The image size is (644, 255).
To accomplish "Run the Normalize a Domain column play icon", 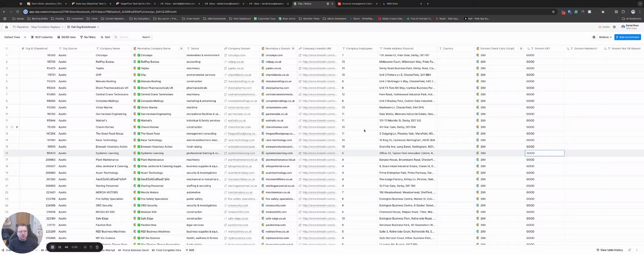I will click(293, 49).
